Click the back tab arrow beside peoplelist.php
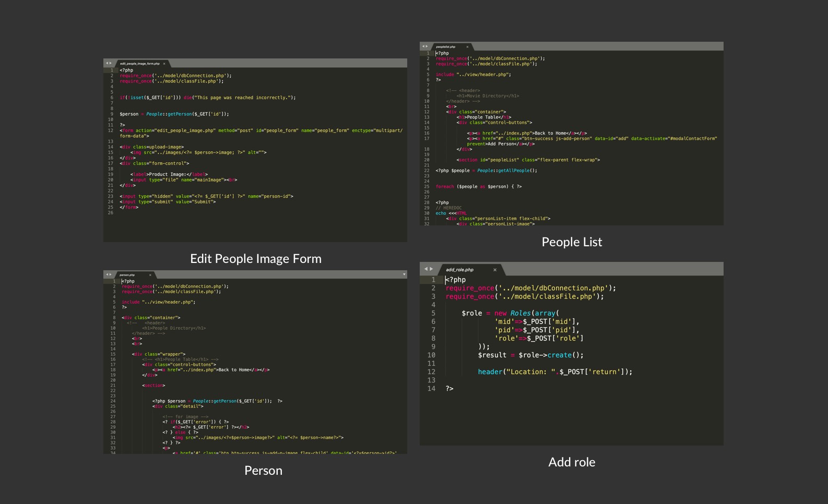Viewport: 828px width, 504px height. coord(423,46)
